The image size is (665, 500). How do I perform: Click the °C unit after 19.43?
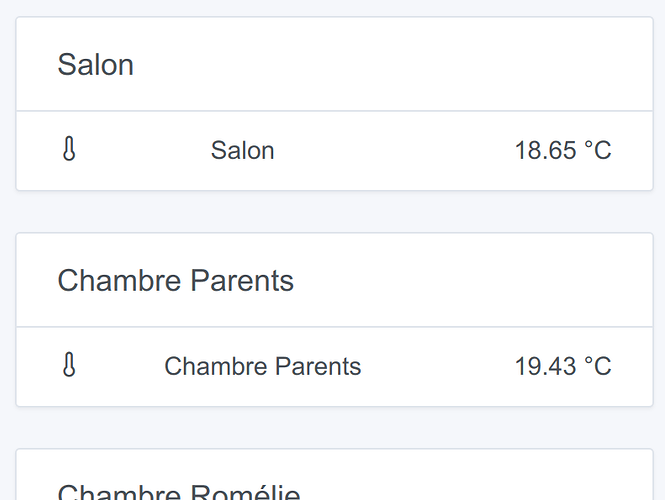pyautogui.click(x=597, y=367)
